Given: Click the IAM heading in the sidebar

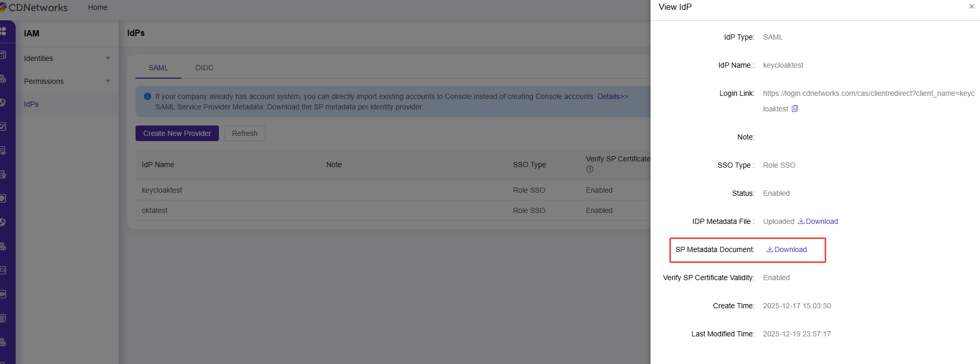Looking at the screenshot, I should pyautogui.click(x=32, y=33).
